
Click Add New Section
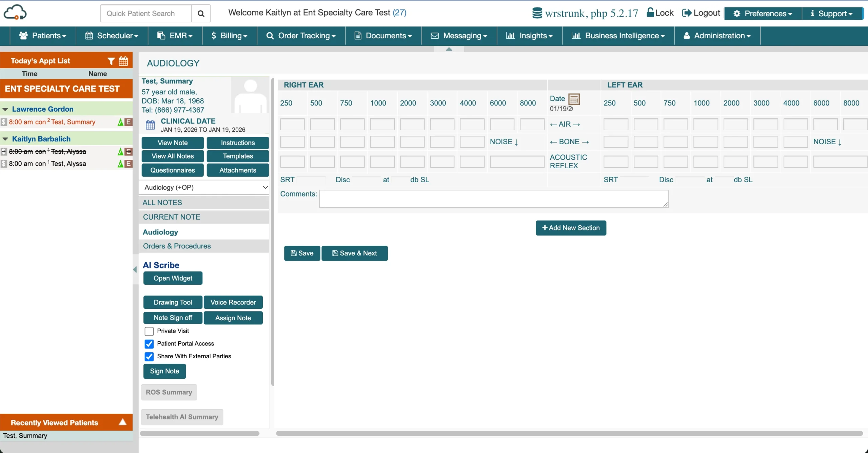click(571, 228)
